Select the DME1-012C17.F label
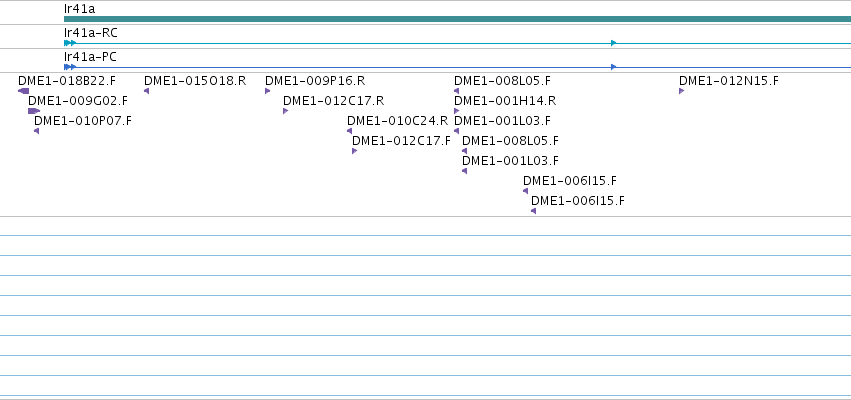The height and width of the screenshot is (400, 851). pos(401,141)
